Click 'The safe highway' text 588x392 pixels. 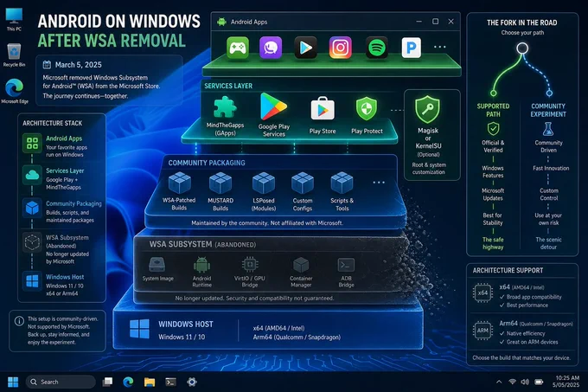click(493, 243)
